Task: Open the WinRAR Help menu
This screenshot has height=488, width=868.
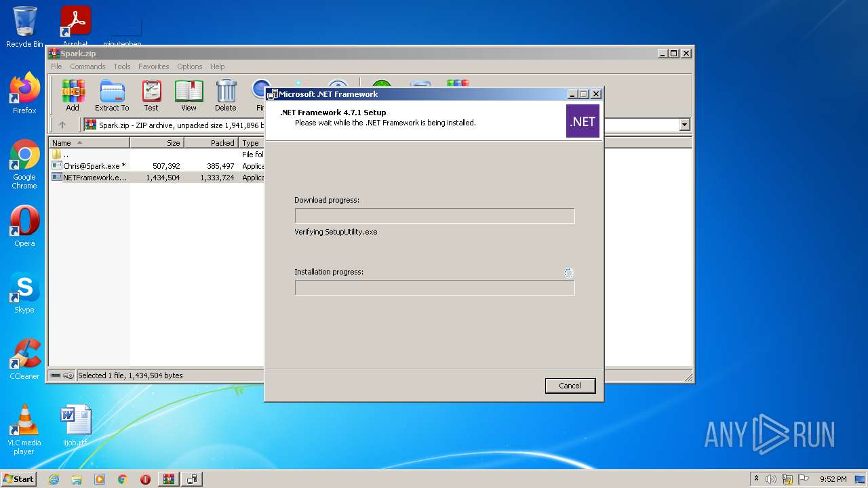Action: tap(217, 66)
